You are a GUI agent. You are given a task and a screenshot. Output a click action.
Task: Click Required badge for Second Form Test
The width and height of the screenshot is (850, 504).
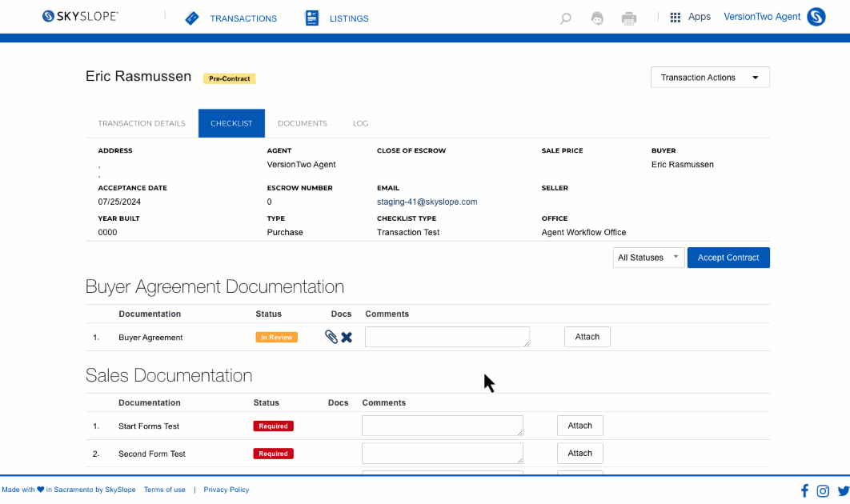point(273,454)
